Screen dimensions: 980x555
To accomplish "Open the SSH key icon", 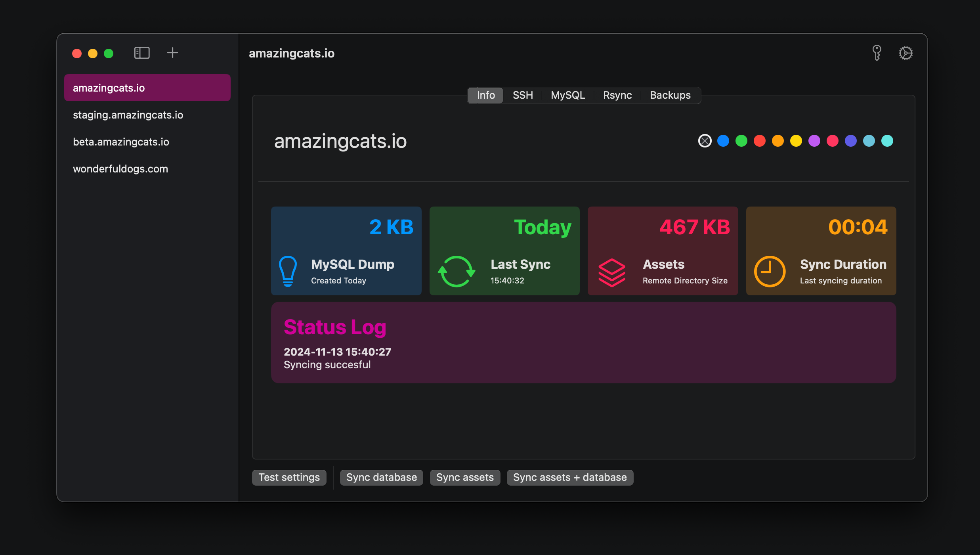I will pos(877,53).
